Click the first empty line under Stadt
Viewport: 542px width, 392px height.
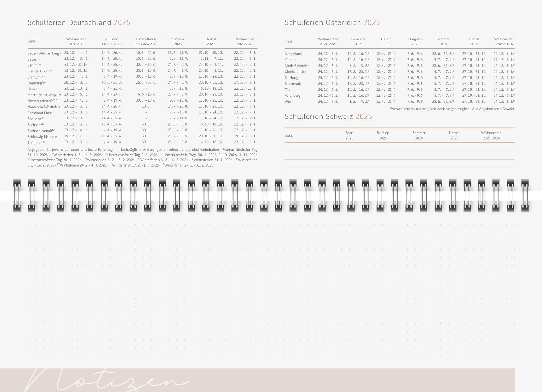(x=400, y=147)
